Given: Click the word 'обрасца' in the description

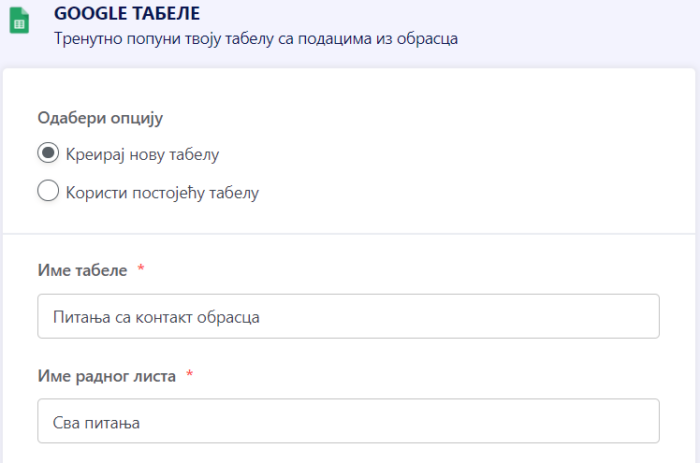Looking at the screenshot, I should pyautogui.click(x=431, y=40).
